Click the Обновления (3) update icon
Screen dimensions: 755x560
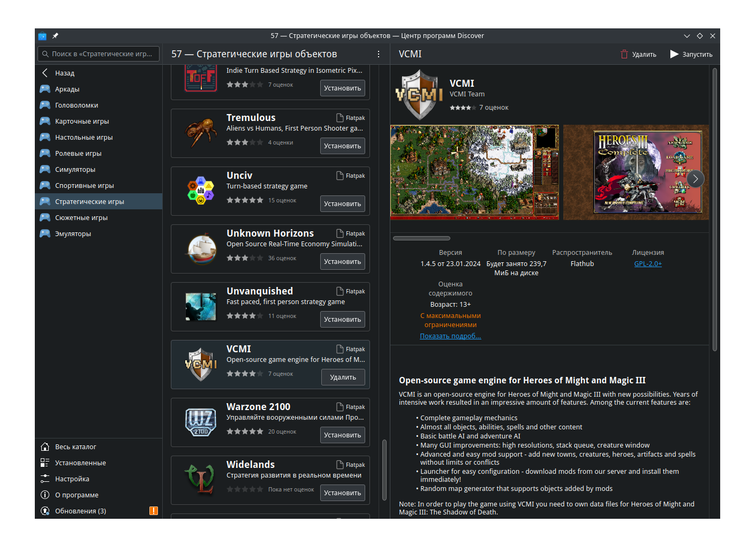(x=45, y=511)
